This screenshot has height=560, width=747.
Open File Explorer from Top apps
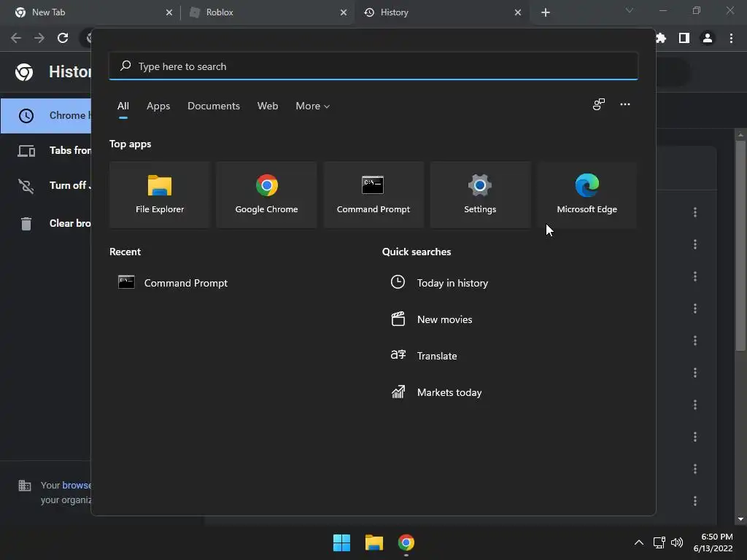(160, 195)
